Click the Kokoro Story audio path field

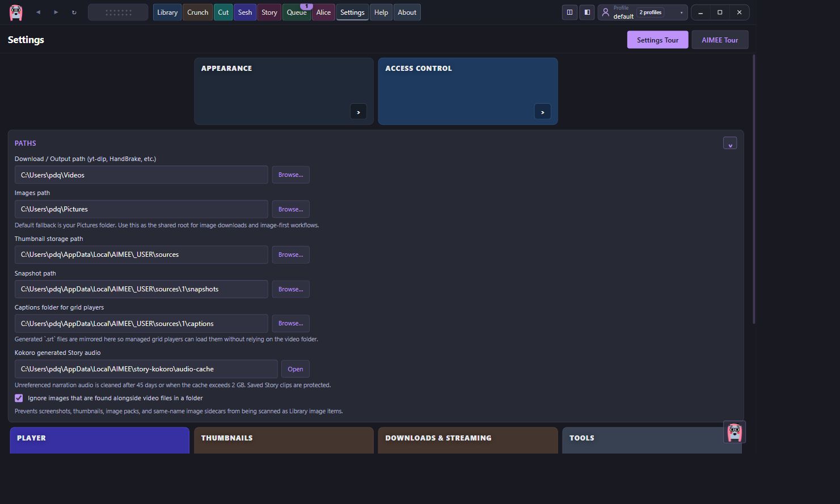pos(146,369)
